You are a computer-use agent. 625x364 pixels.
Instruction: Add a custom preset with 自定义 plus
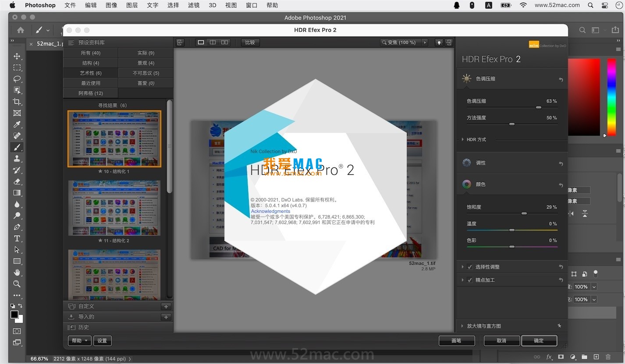click(166, 306)
